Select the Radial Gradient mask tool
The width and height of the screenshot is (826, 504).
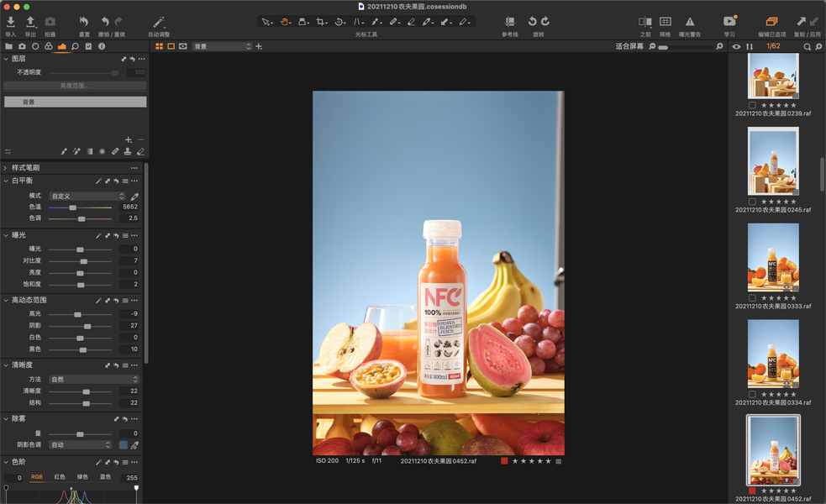[x=103, y=152]
